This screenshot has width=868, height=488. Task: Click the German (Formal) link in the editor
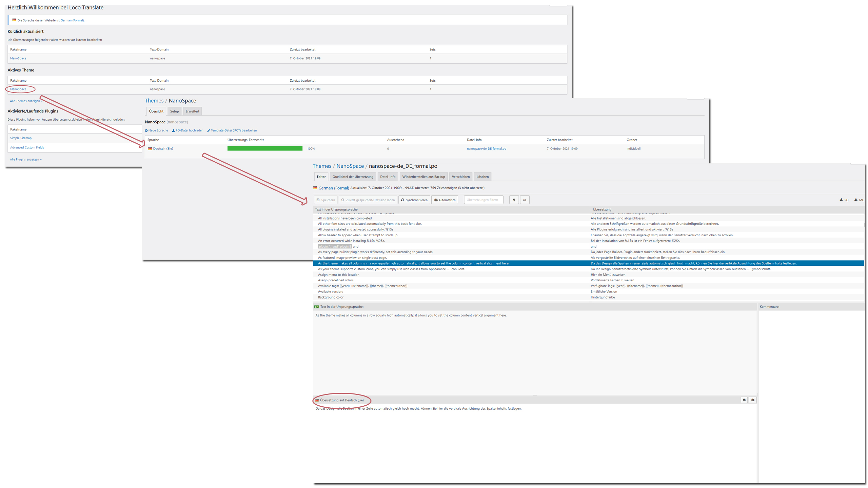pos(333,188)
